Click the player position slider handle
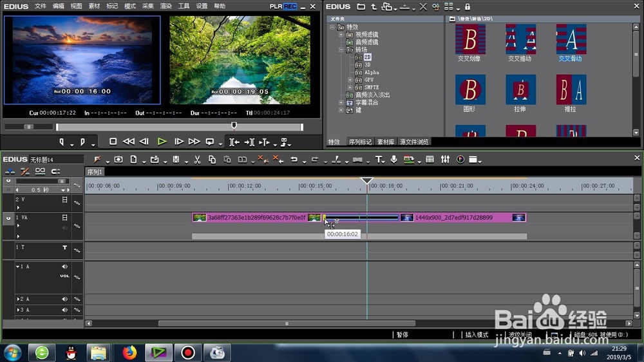This screenshot has width=644, height=362. click(234, 126)
